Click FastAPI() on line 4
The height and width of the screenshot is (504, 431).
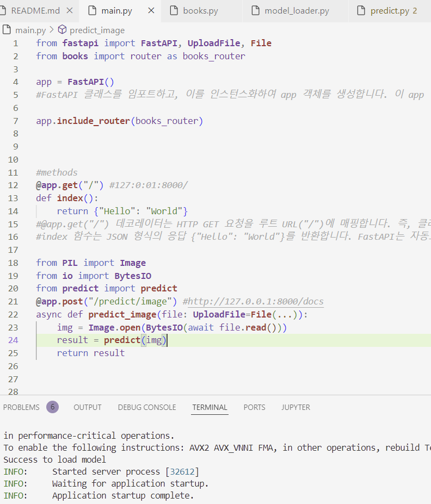point(91,82)
